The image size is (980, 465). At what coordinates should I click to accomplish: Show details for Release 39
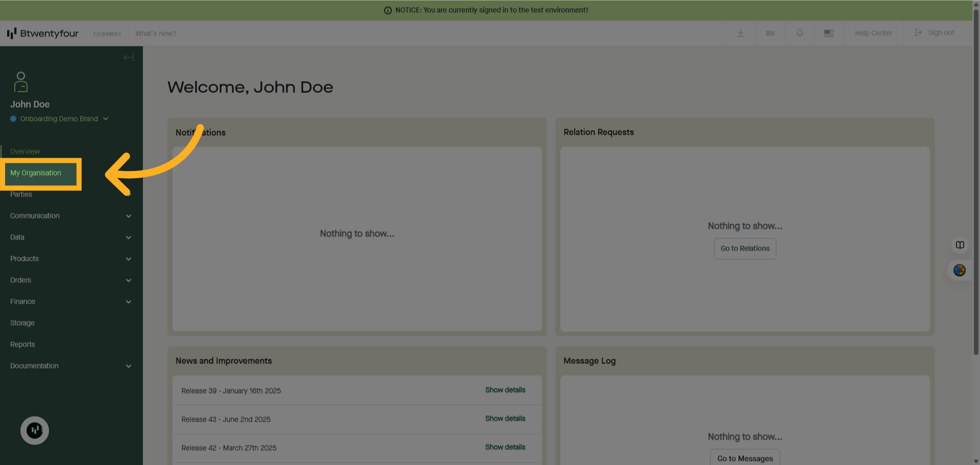pos(505,390)
